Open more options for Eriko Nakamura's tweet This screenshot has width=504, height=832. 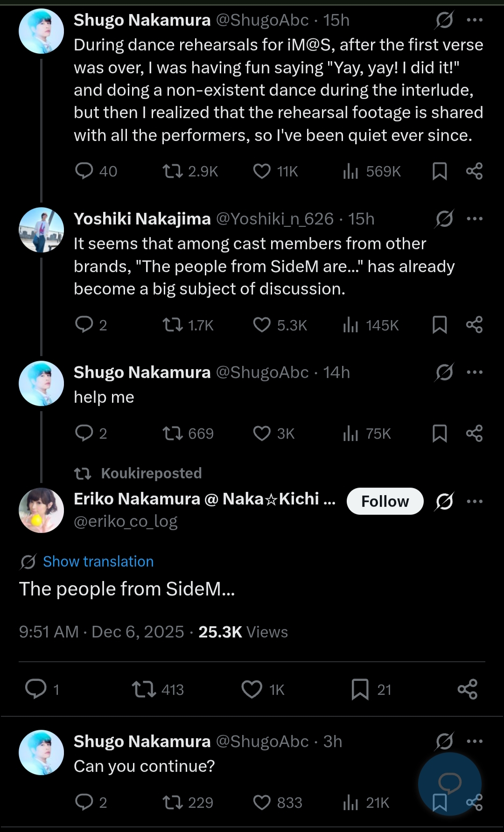(x=475, y=501)
